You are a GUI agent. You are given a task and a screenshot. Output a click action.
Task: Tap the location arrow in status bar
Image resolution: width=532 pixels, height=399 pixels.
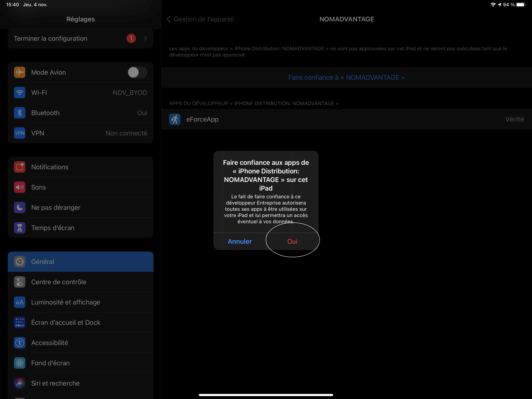coord(499,4)
